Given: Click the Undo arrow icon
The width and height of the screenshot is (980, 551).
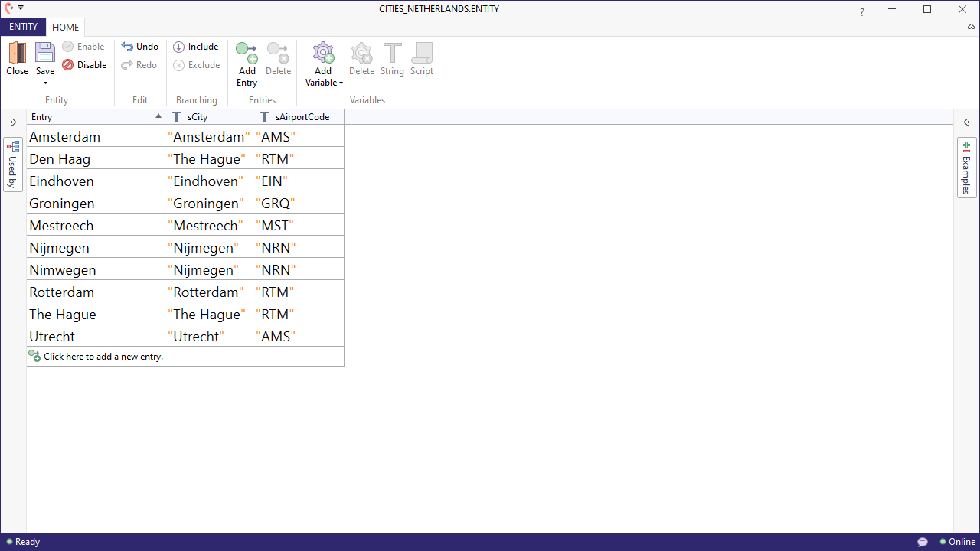Looking at the screenshot, I should point(127,47).
